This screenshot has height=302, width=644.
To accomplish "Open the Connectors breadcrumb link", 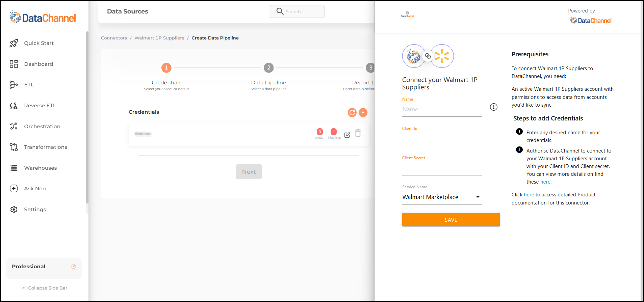I will (x=114, y=38).
